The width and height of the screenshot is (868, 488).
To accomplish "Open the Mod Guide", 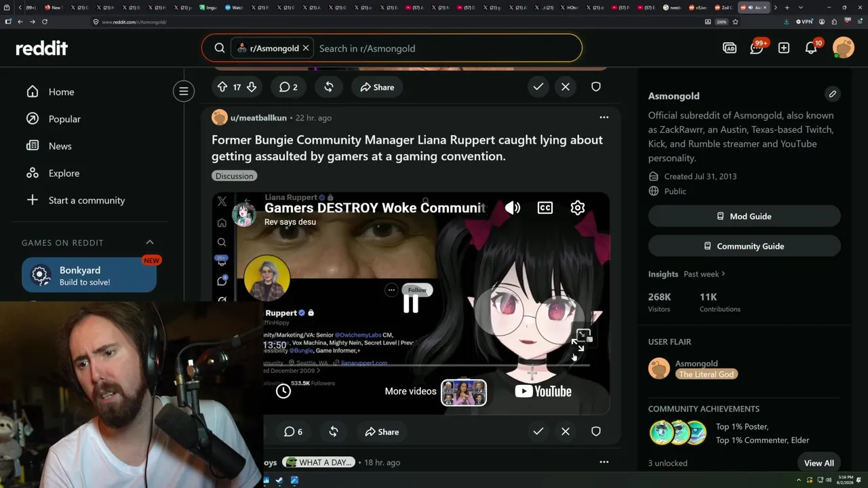I will click(745, 216).
